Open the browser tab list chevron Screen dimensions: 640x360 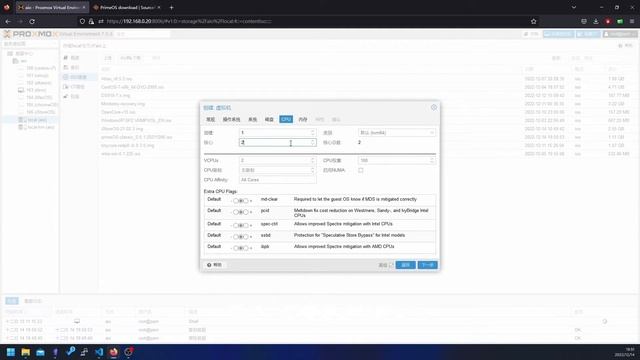tap(574, 7)
